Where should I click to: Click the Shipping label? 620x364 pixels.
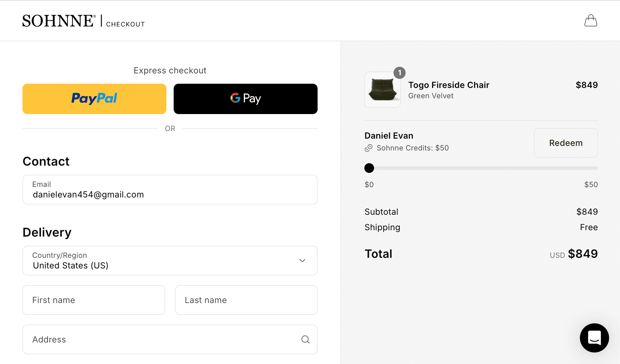click(x=382, y=227)
